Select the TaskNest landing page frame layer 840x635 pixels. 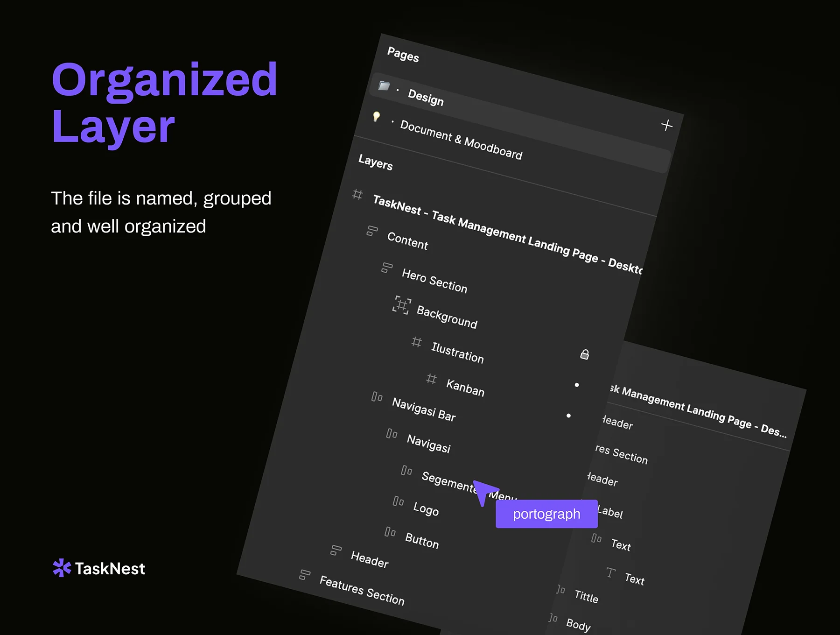[x=507, y=235]
